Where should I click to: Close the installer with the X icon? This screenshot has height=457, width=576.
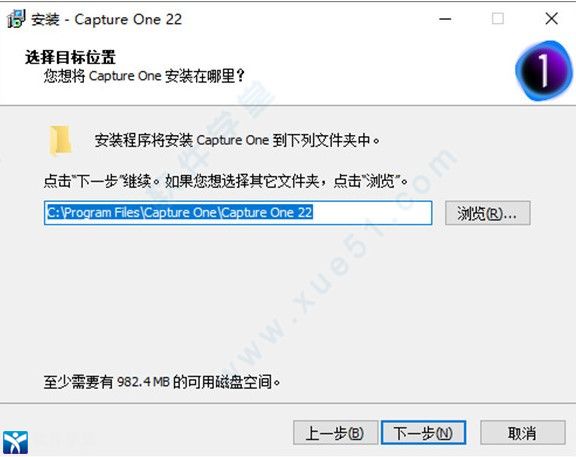pyautogui.click(x=551, y=18)
